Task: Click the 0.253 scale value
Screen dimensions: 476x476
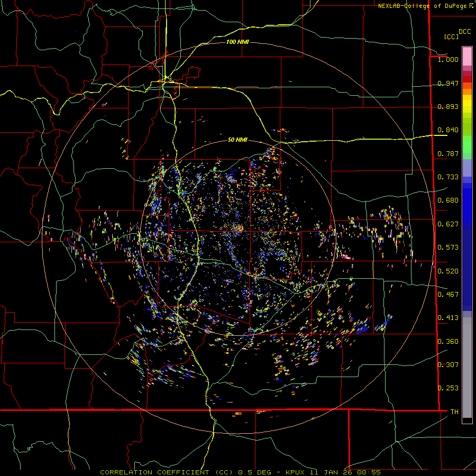Action: point(448,388)
